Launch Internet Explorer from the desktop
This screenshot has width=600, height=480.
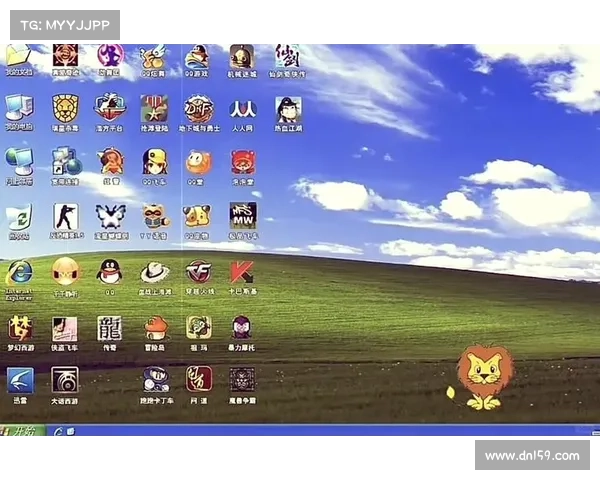(x=19, y=272)
